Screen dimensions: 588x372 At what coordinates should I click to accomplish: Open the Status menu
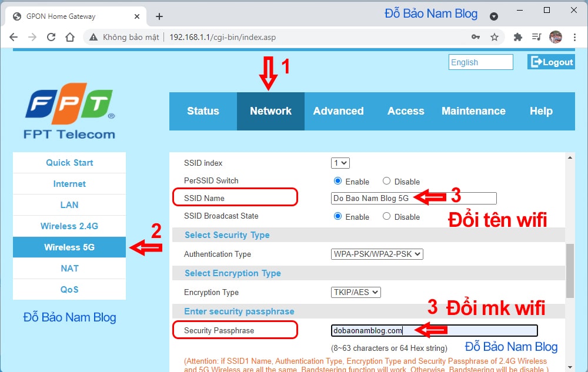pyautogui.click(x=203, y=111)
